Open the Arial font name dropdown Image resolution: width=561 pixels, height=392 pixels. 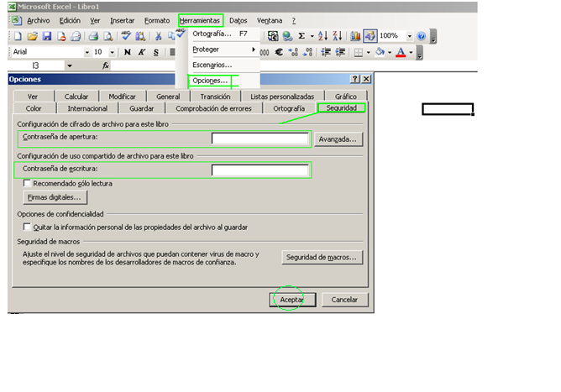pos(87,53)
